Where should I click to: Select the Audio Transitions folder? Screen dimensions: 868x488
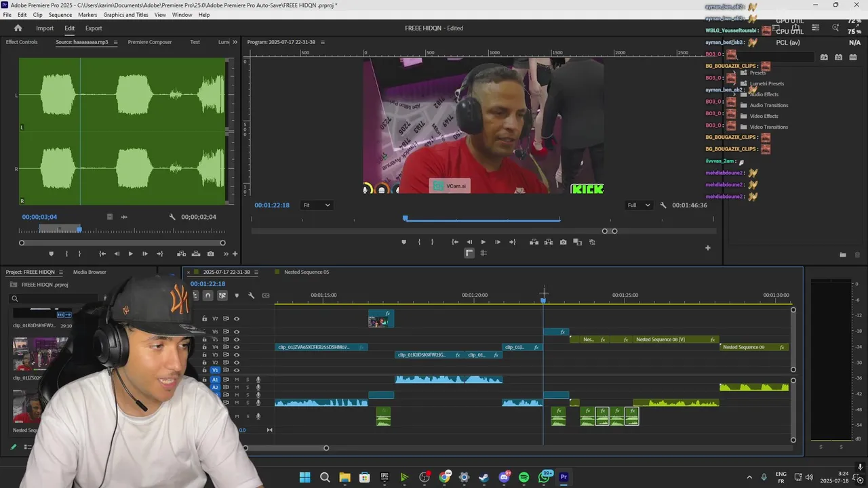point(768,105)
